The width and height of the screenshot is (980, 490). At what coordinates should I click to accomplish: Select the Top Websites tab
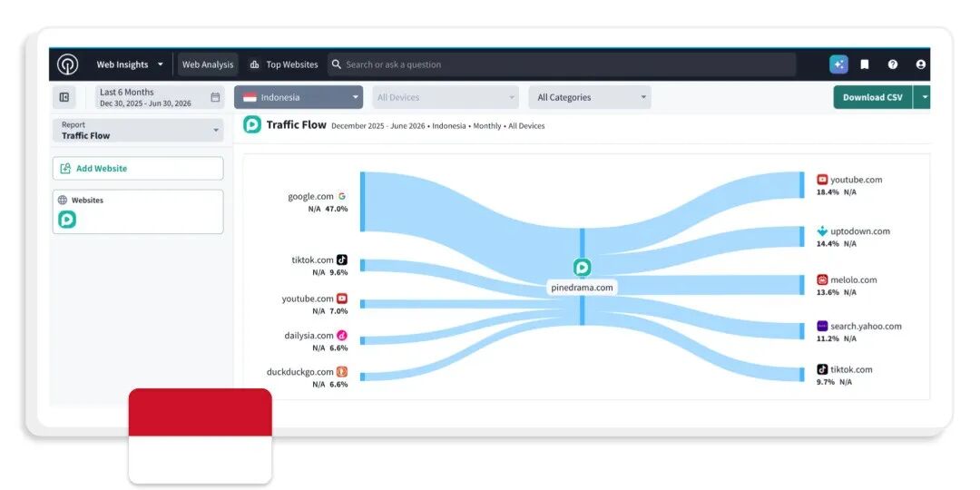284,64
